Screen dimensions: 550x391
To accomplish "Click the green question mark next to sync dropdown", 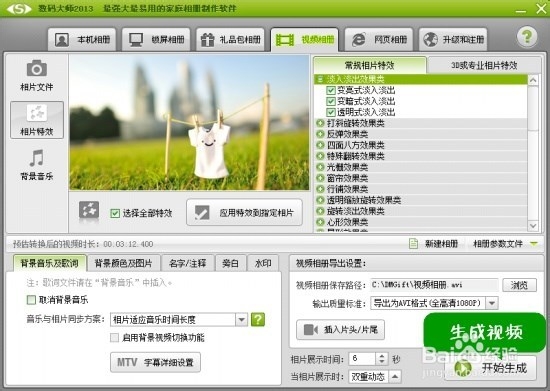I will (x=258, y=319).
